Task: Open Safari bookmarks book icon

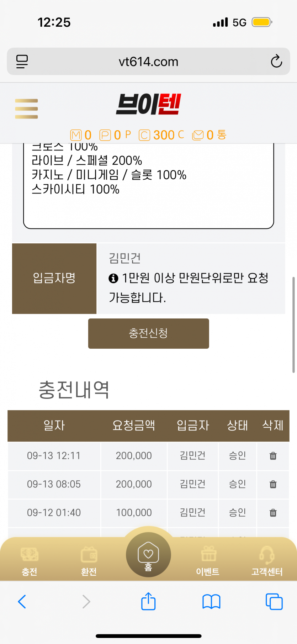Action: (211, 602)
